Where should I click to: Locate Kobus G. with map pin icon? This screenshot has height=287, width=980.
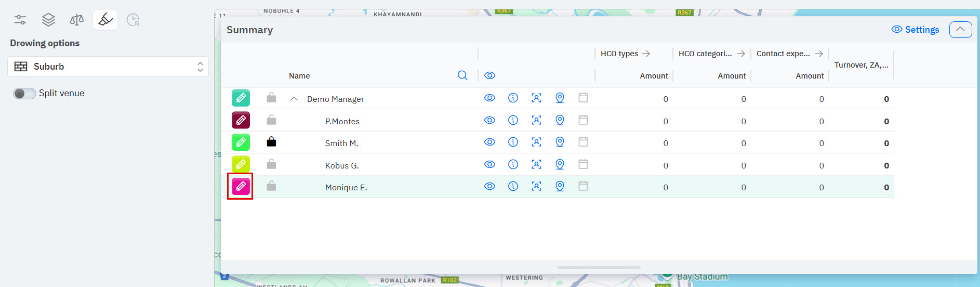560,164
